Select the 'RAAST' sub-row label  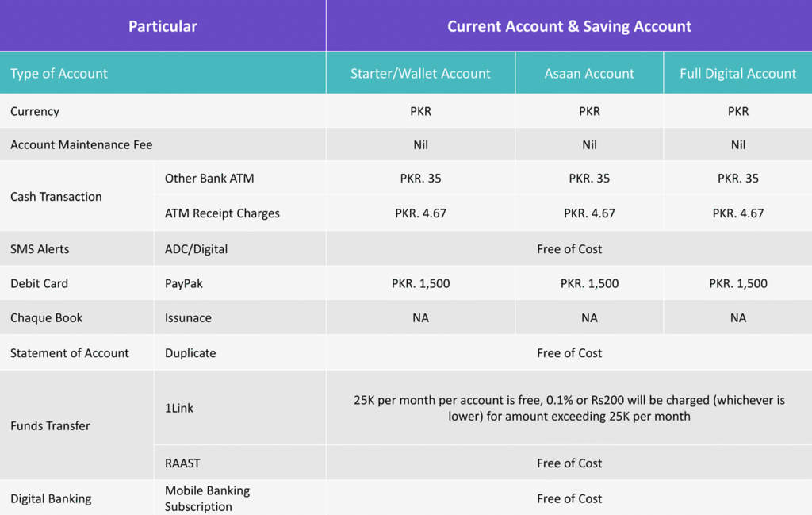(182, 463)
